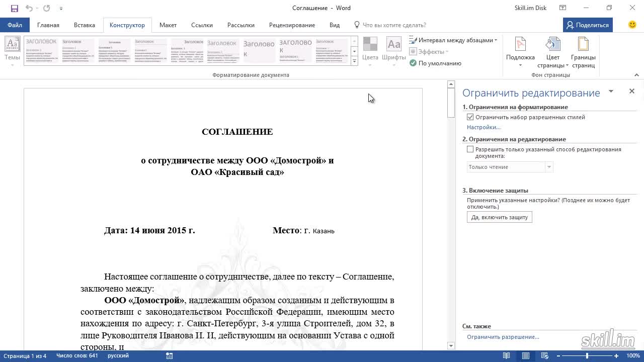Click 'Да, включить защиту' button
Screen dimensions: 644x362
500,217
